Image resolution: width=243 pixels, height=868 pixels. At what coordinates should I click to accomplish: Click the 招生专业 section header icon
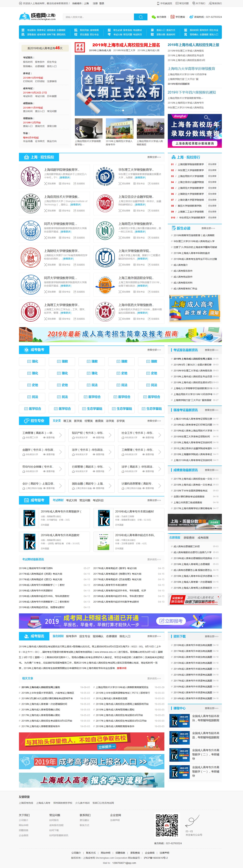tap(26, 420)
